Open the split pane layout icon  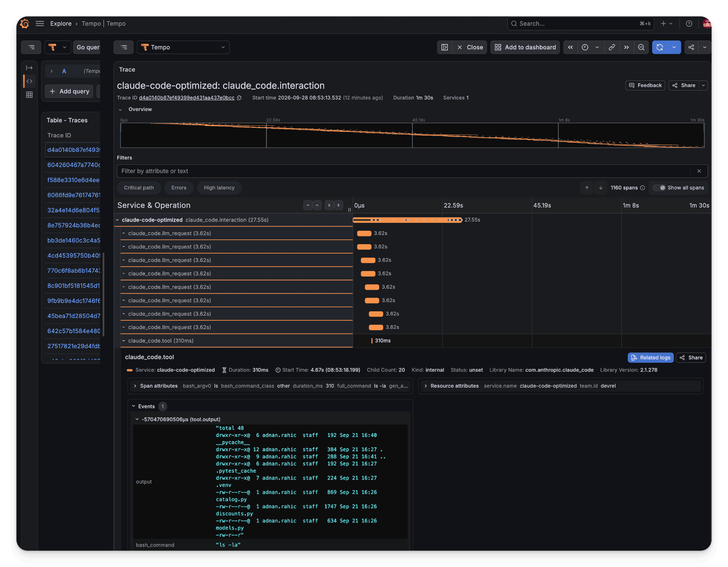[x=445, y=47]
